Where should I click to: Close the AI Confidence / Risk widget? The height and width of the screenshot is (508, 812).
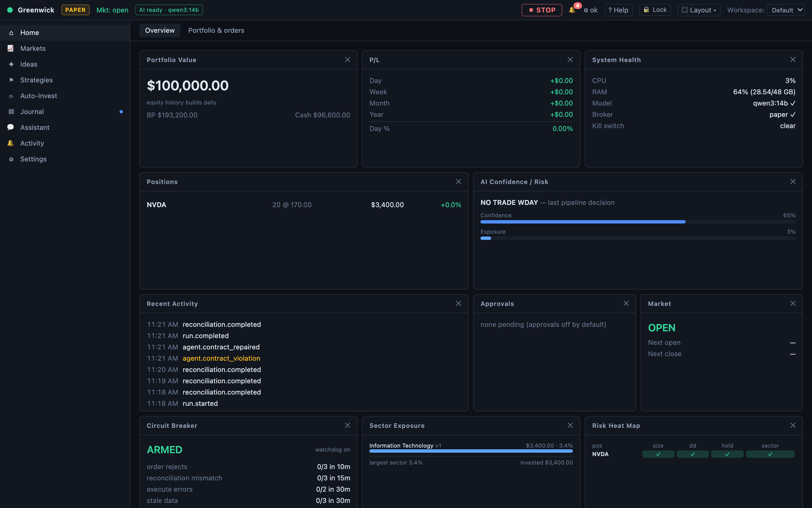[793, 181]
